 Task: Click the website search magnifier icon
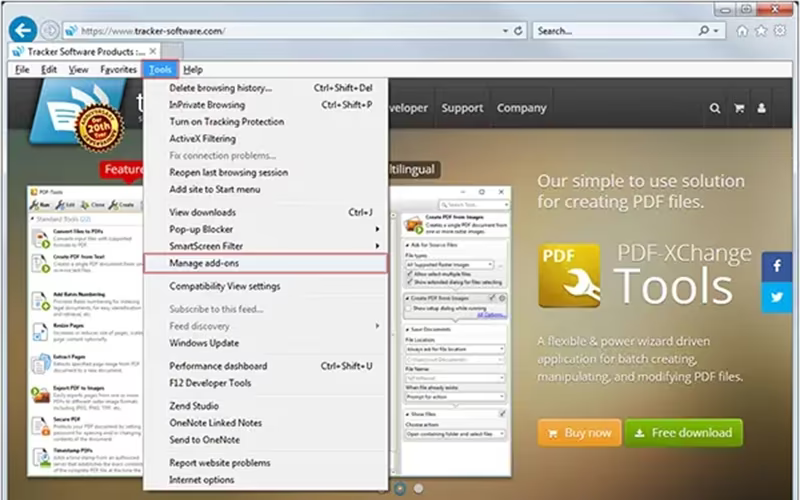click(715, 108)
